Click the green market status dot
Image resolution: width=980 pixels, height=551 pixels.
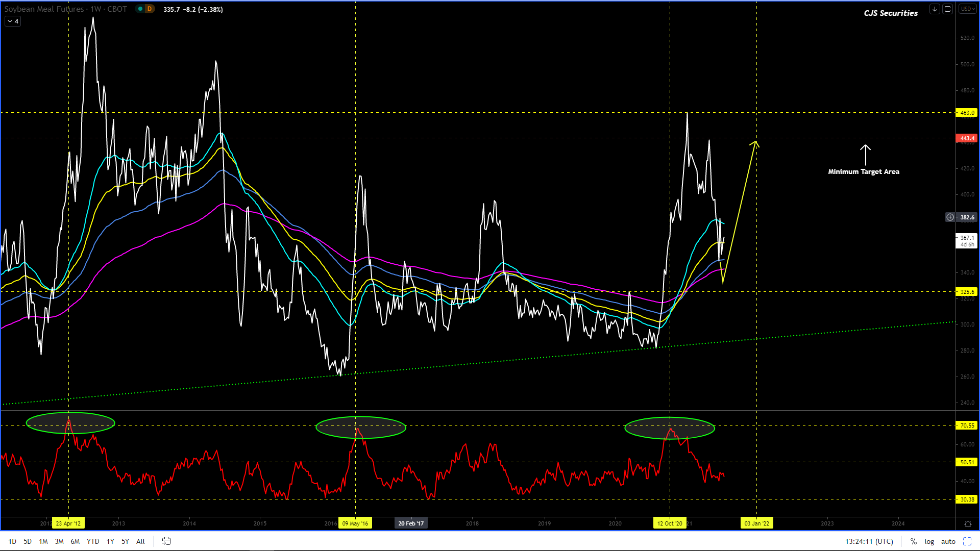tap(140, 9)
